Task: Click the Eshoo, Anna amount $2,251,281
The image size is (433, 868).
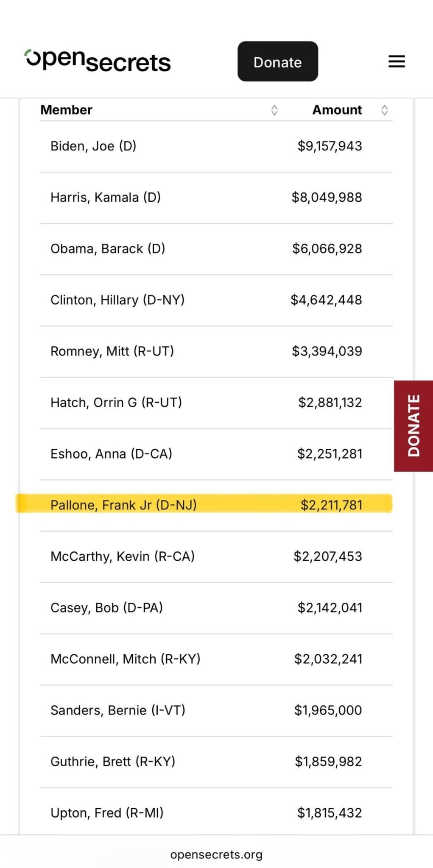Action: pyautogui.click(x=330, y=454)
